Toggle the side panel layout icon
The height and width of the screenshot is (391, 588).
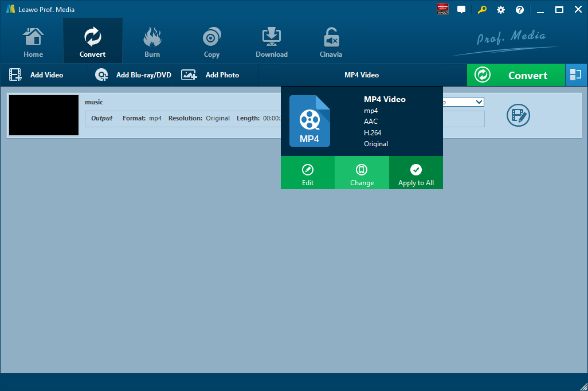[x=576, y=75]
